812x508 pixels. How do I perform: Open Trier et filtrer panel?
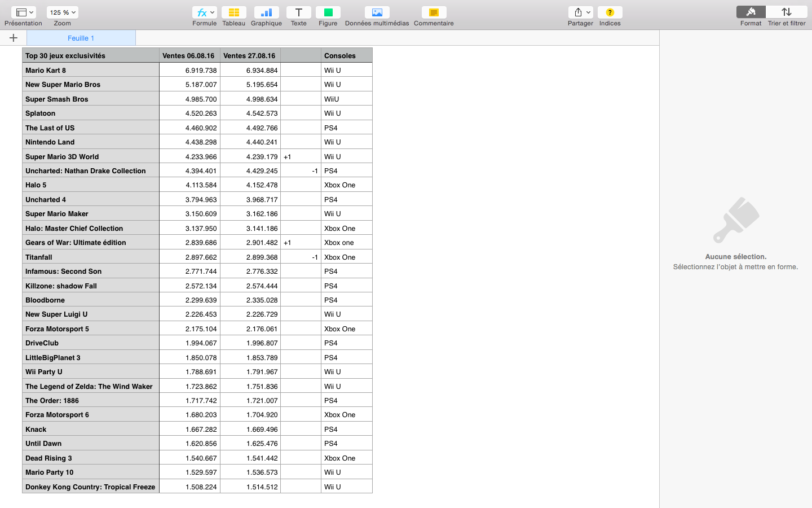pyautogui.click(x=787, y=12)
